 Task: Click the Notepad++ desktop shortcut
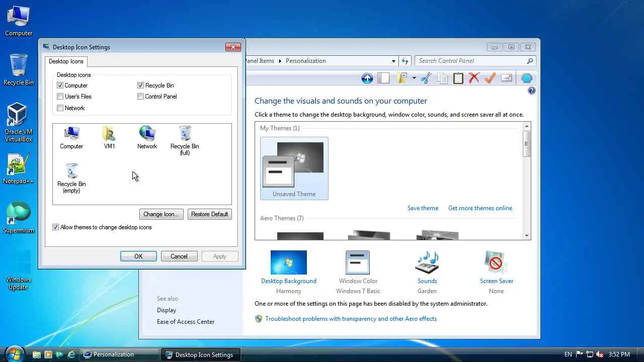(19, 169)
